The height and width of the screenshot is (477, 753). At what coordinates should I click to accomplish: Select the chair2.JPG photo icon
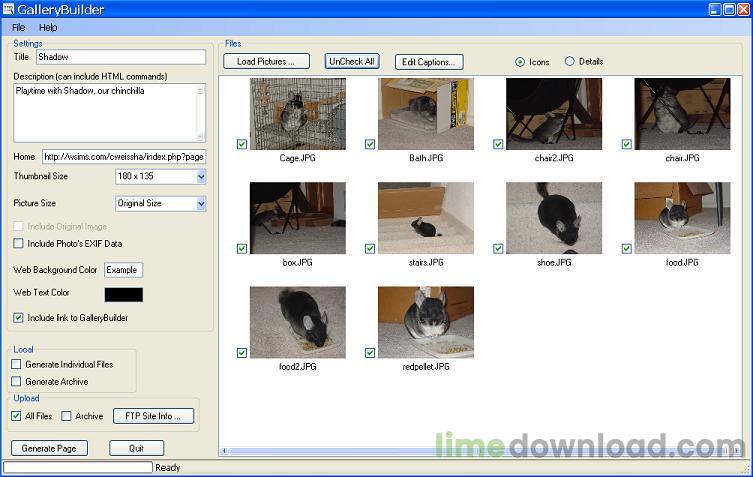point(553,114)
